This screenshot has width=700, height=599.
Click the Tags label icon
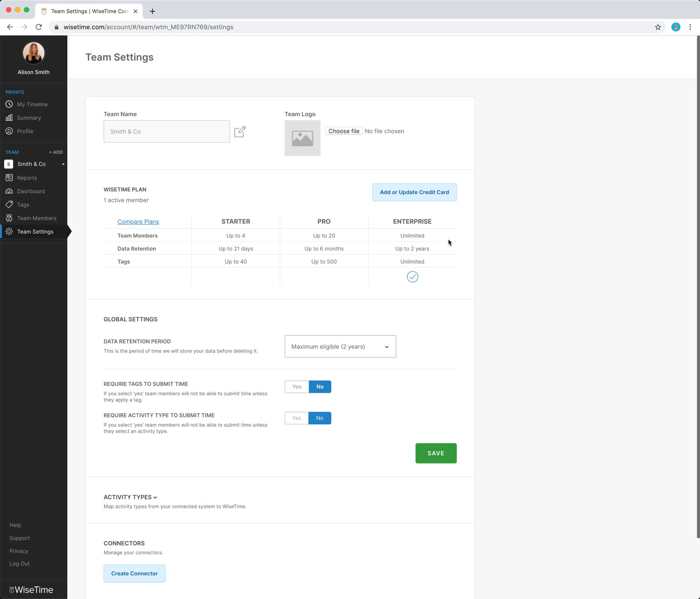point(9,204)
